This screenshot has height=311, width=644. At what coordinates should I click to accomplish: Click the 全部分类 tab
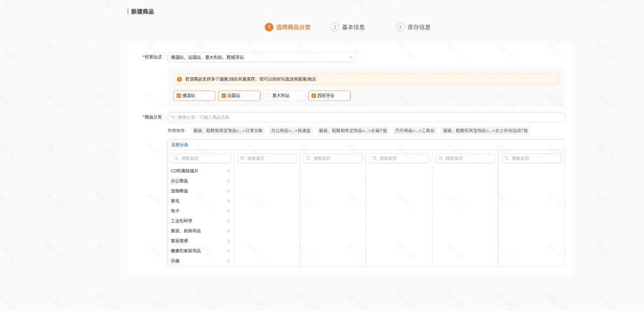[x=180, y=145]
